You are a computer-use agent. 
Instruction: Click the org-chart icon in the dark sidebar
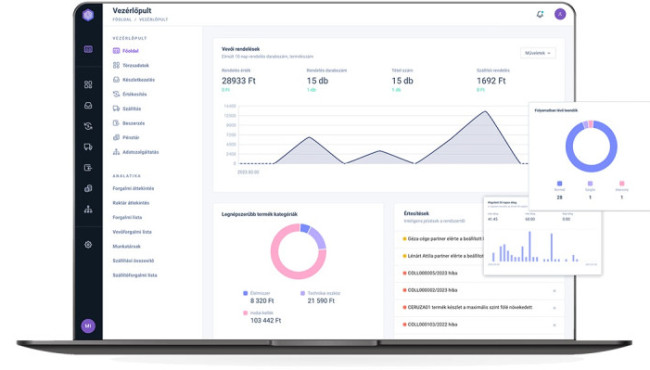[x=88, y=209]
